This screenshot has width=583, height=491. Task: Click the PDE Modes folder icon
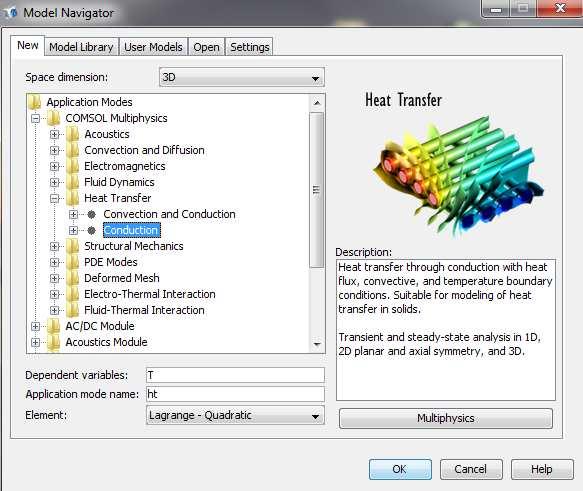(x=73, y=262)
